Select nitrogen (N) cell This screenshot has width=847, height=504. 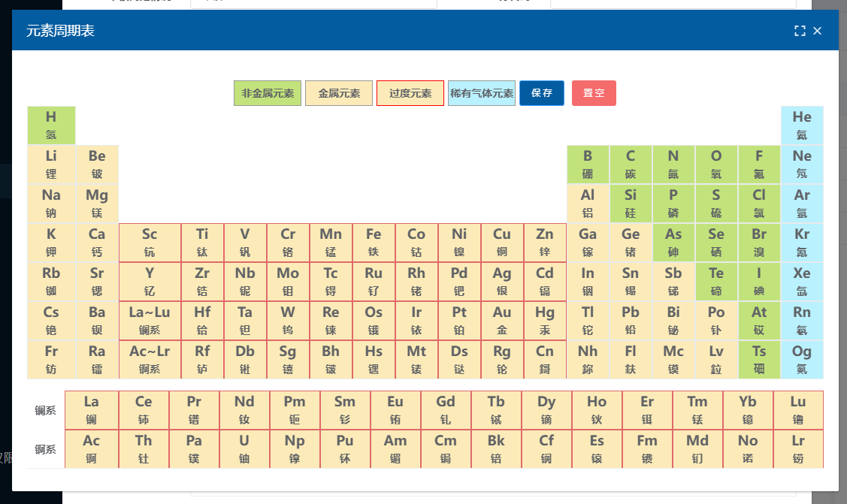pyautogui.click(x=673, y=164)
